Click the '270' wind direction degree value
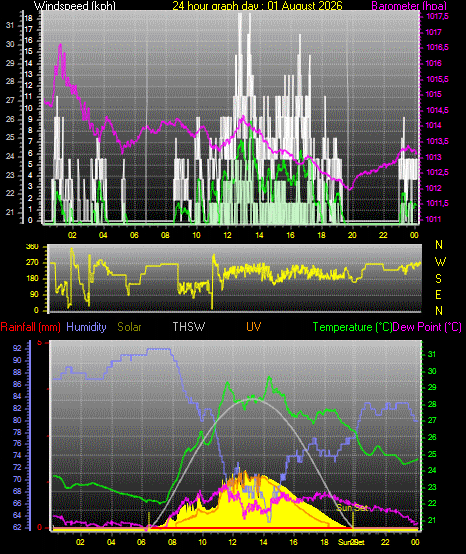466x554 pixels. [32, 263]
